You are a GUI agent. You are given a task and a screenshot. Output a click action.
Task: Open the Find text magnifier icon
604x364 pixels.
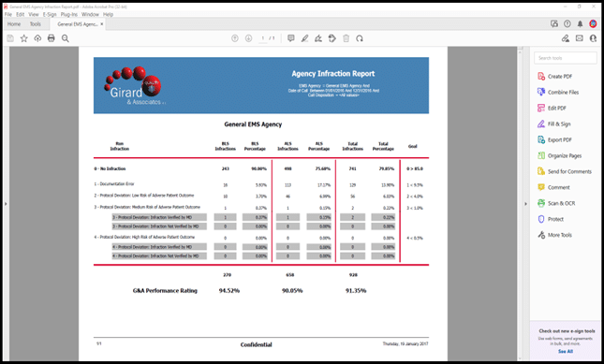tap(66, 38)
